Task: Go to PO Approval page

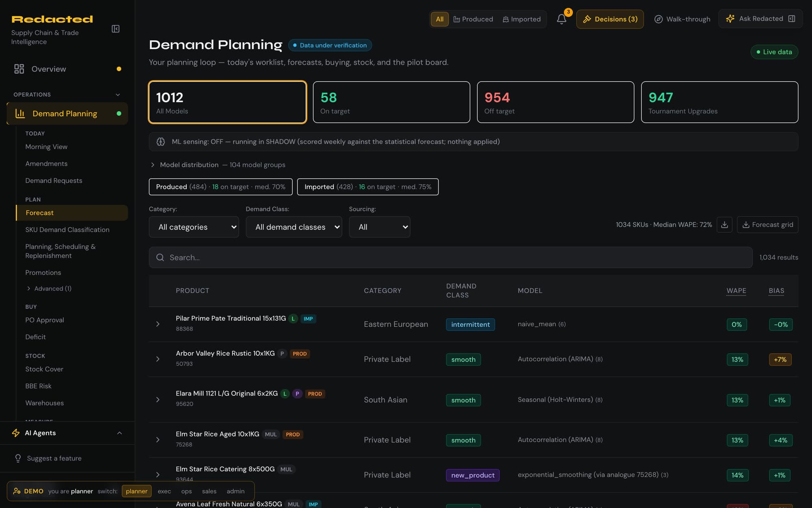Action: point(45,320)
